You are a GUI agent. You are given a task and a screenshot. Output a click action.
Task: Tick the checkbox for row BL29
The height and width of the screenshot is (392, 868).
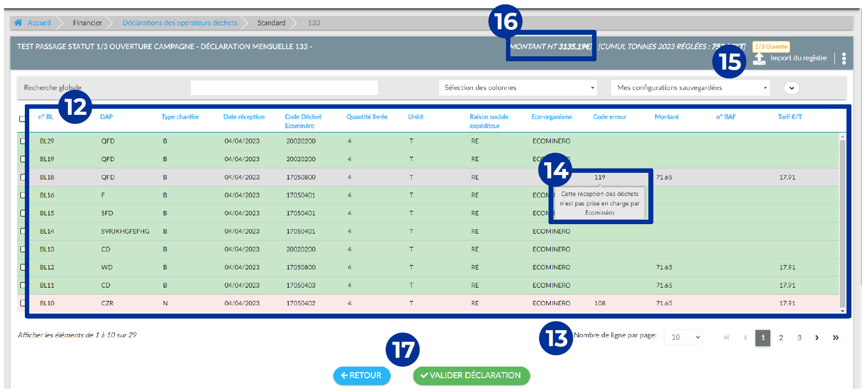pos(23,141)
